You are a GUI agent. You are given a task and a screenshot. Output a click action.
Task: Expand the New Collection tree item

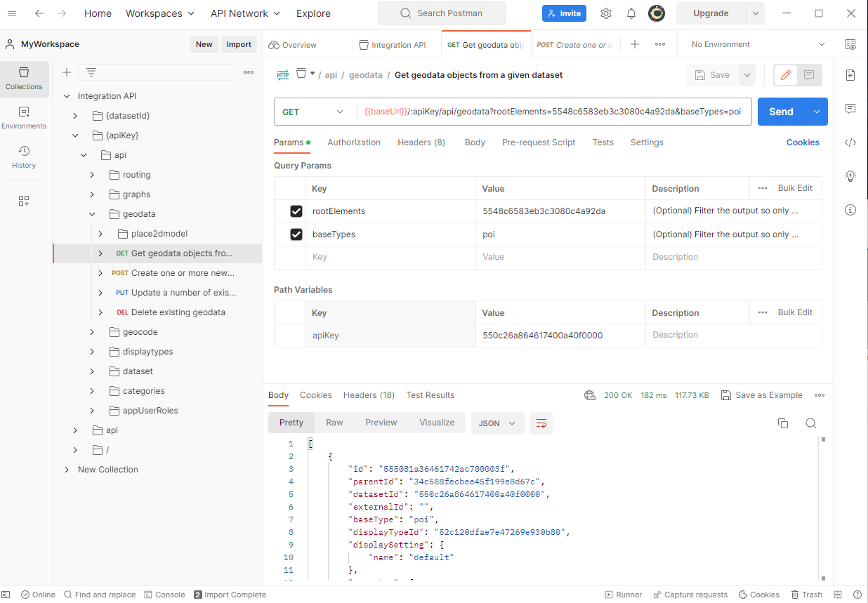click(67, 470)
